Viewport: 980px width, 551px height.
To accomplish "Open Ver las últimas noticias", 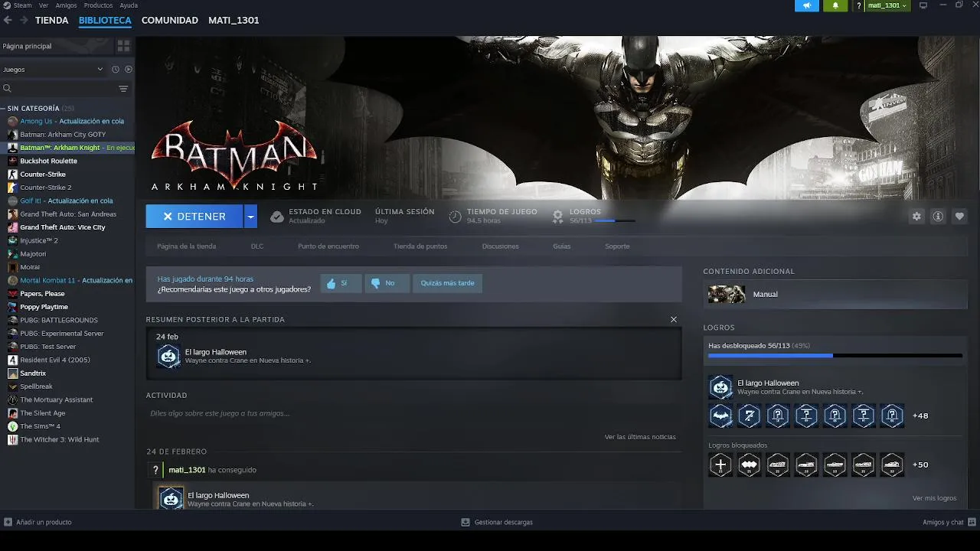I will pos(640,437).
